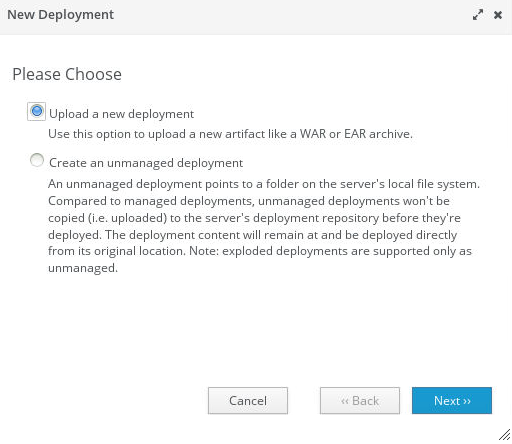This screenshot has height=444, width=512.
Task: Click the Cancel button
Action: 248,401
